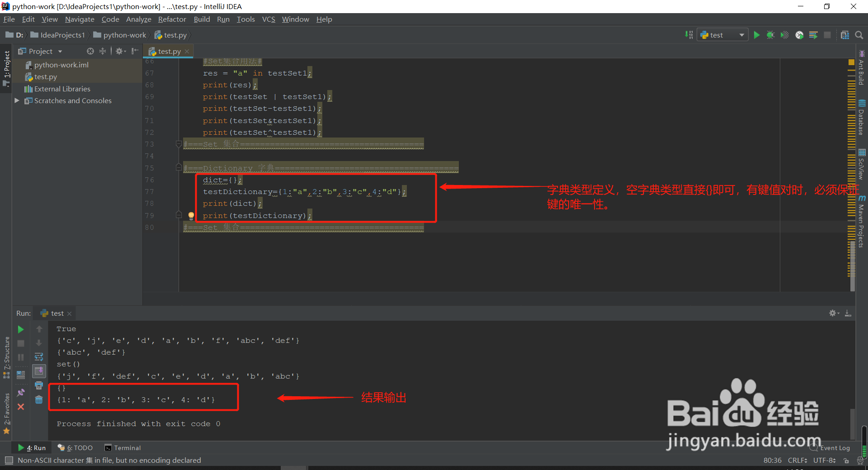The image size is (868, 470).
Task: Hide the Run tool window
Action: click(848, 313)
